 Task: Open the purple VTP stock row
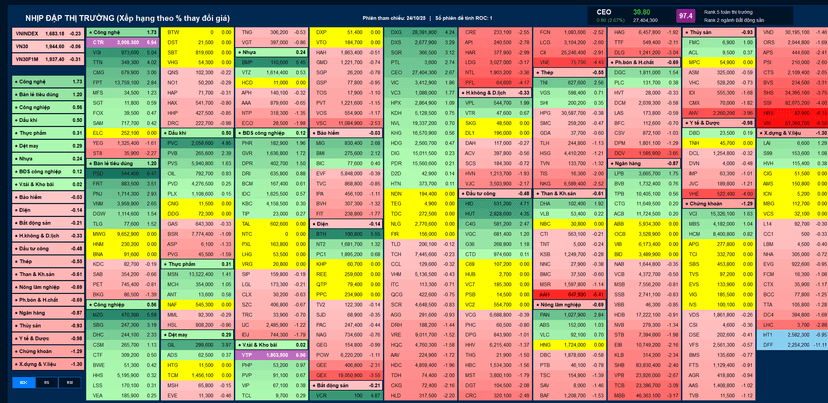click(272, 355)
